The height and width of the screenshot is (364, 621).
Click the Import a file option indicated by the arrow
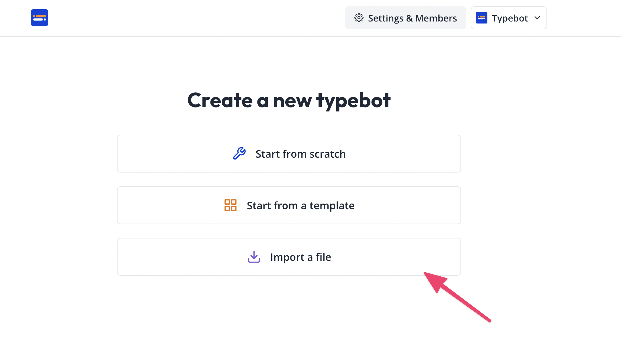click(289, 257)
